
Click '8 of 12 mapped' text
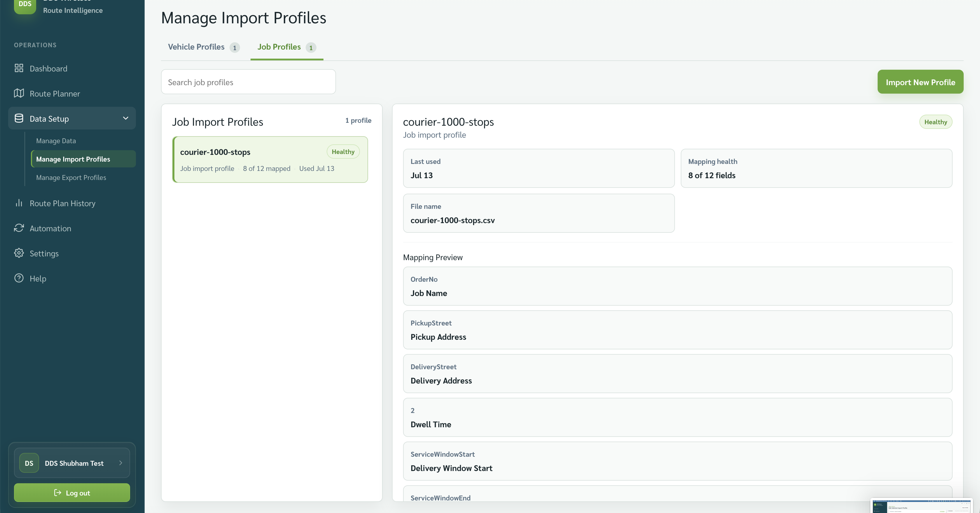[267, 169]
